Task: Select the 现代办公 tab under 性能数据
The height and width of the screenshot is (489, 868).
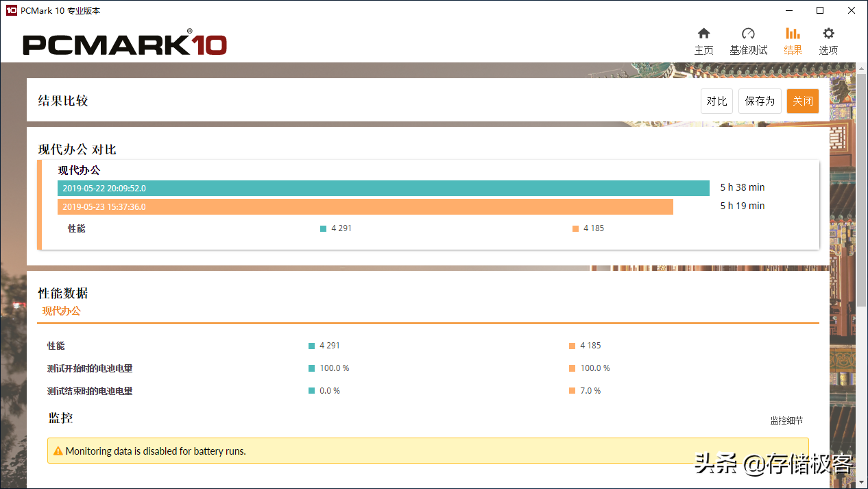Action: pos(61,311)
